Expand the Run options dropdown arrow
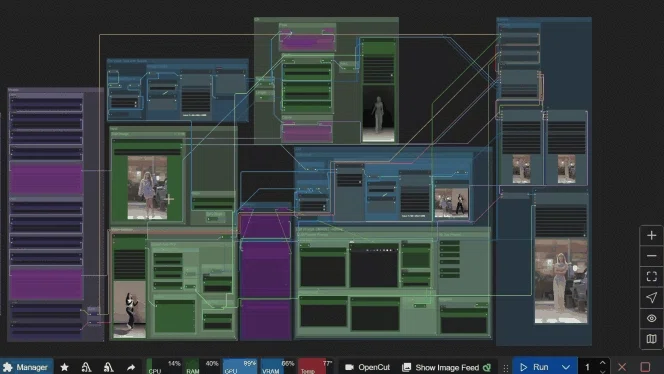The width and height of the screenshot is (664, 374). 566,367
